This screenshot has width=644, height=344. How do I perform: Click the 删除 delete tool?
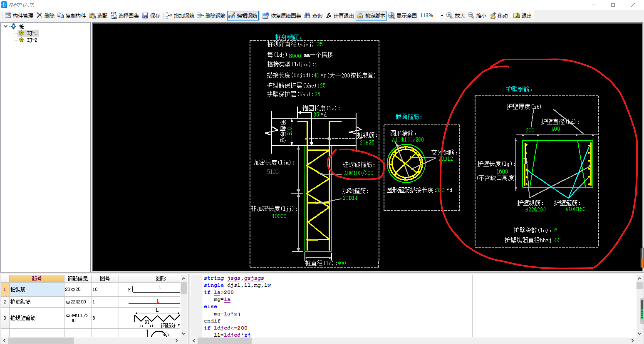coord(45,16)
